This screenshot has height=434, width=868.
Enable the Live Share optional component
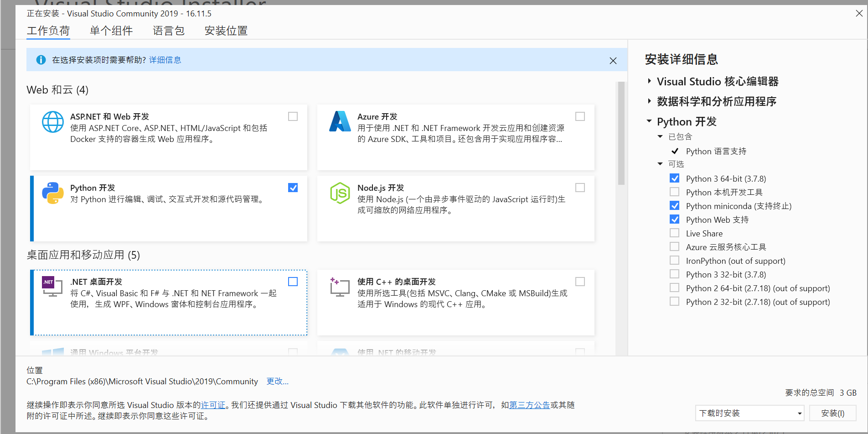675,233
